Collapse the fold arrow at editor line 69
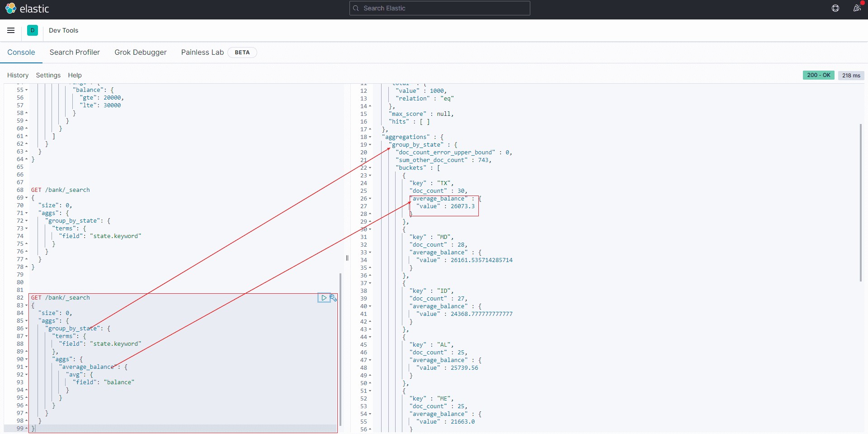Image resolution: width=868 pixels, height=434 pixels. coord(26,198)
